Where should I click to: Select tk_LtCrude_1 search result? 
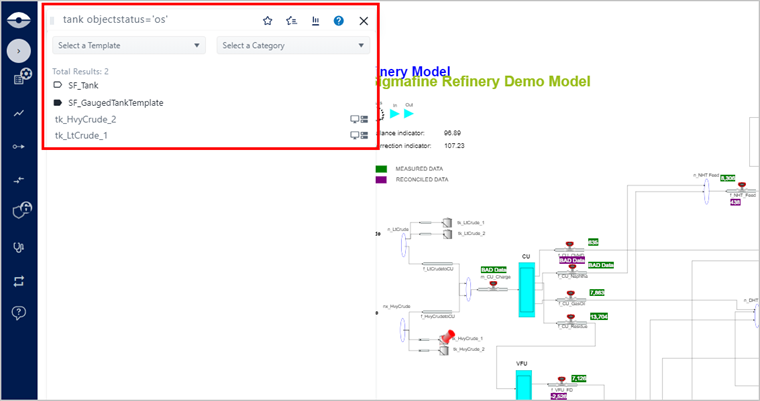pos(81,135)
